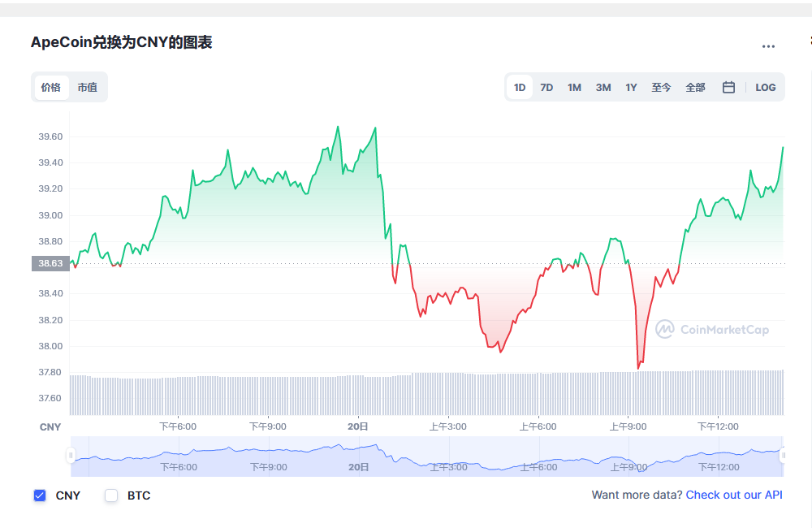Image resolution: width=812 pixels, height=528 pixels.
Task: Click the 38.63 price label on axis
Action: 50,263
